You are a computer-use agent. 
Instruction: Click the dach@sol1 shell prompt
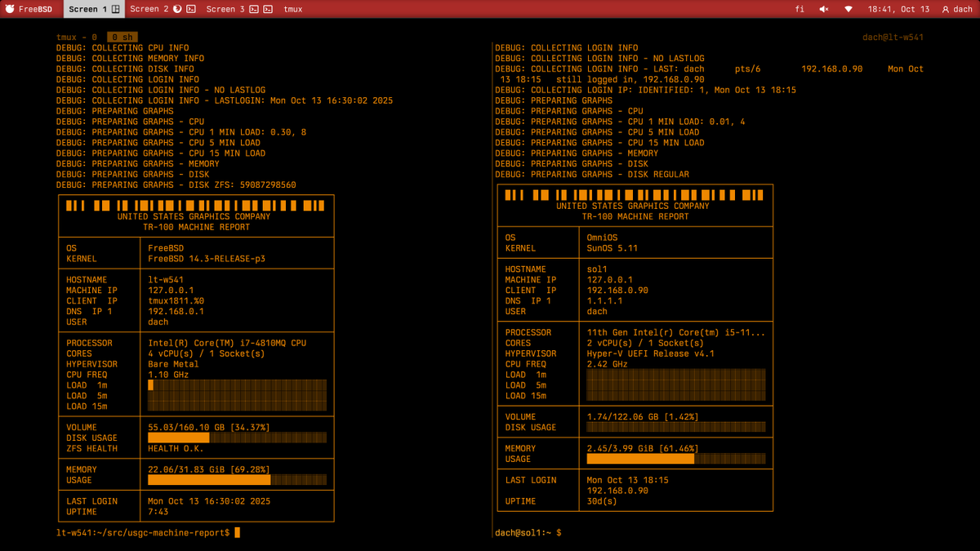(528, 533)
